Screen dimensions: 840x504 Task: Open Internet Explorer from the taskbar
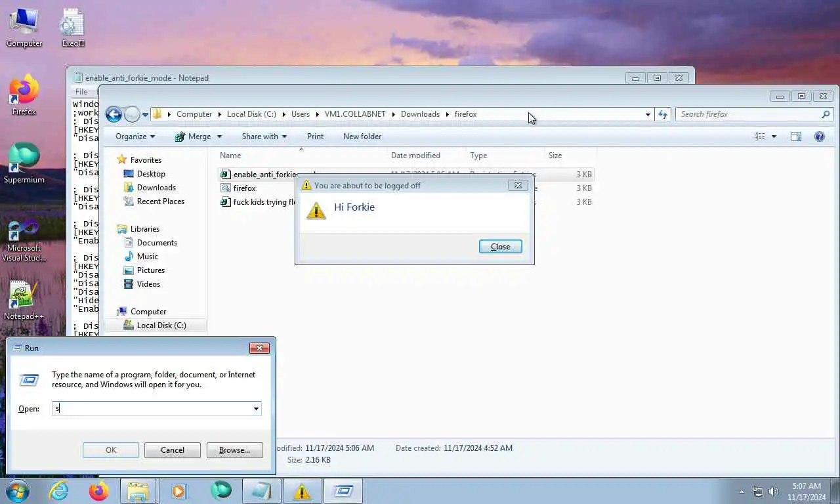[59, 491]
